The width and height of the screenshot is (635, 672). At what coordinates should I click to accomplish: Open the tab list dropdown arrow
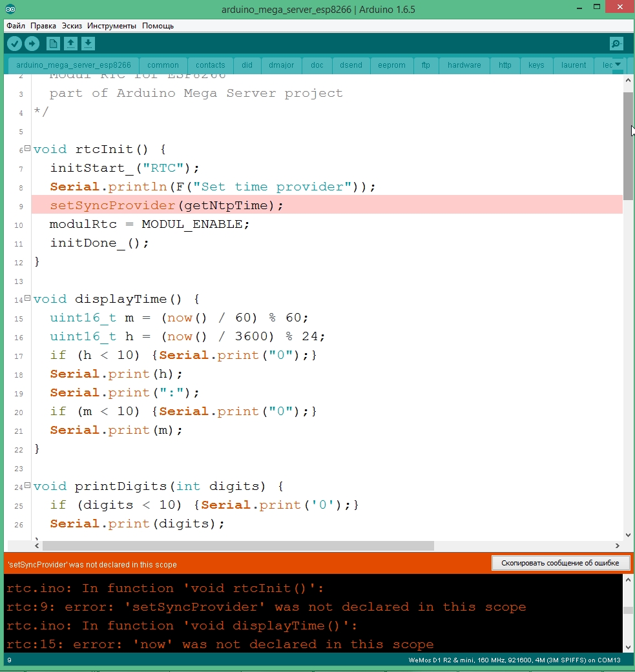pyautogui.click(x=618, y=65)
